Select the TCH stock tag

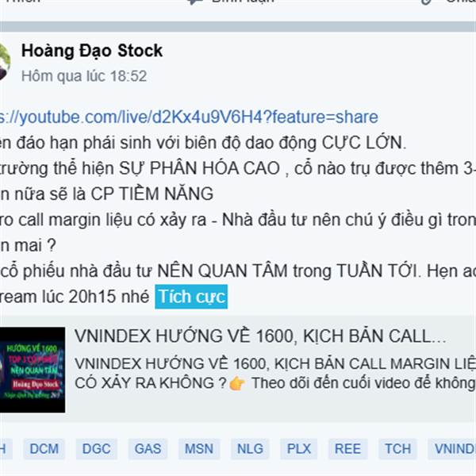pyautogui.click(x=397, y=449)
